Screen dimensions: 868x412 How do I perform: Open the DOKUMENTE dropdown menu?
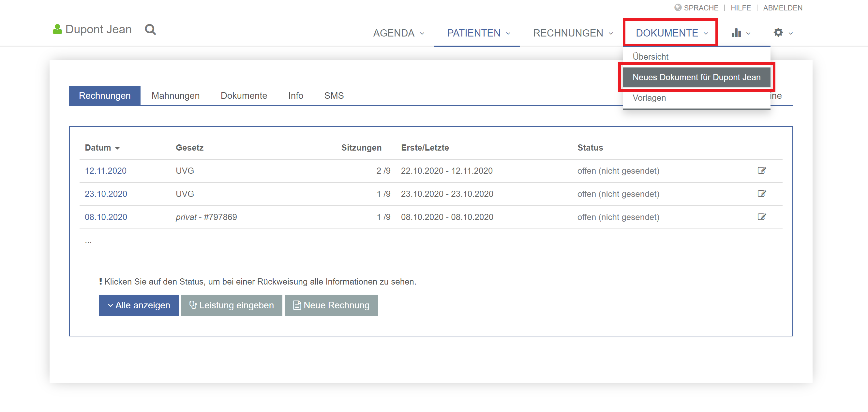672,33
